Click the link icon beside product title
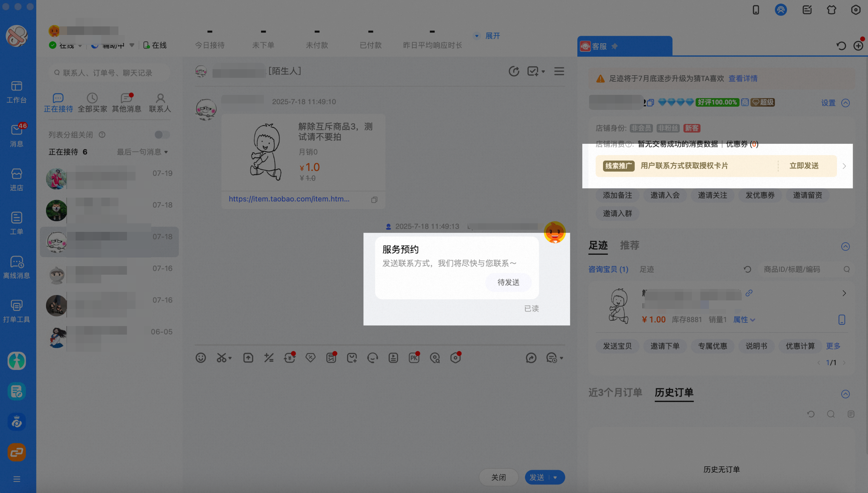 749,293
